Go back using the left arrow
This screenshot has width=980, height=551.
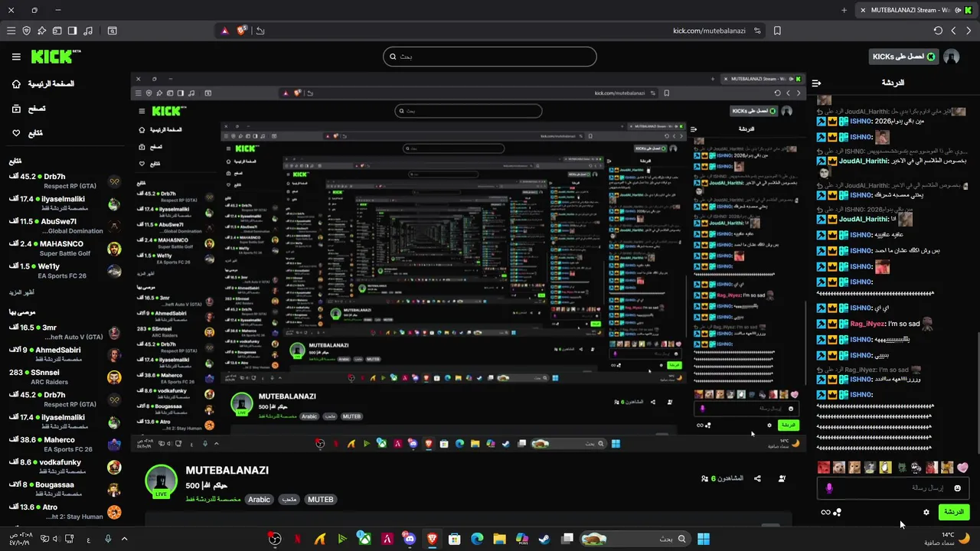coord(953,31)
